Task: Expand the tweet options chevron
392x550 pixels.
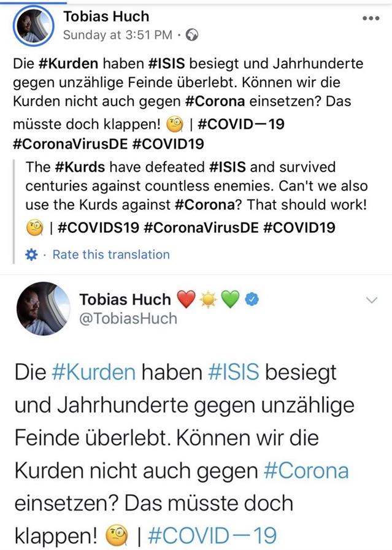Action: pos(371,299)
